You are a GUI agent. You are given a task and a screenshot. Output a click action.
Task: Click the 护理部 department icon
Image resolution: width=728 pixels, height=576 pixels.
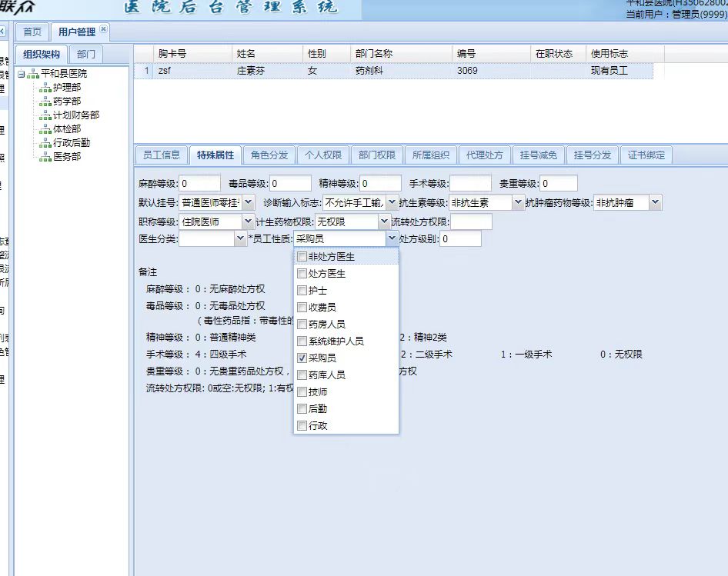click(x=45, y=88)
